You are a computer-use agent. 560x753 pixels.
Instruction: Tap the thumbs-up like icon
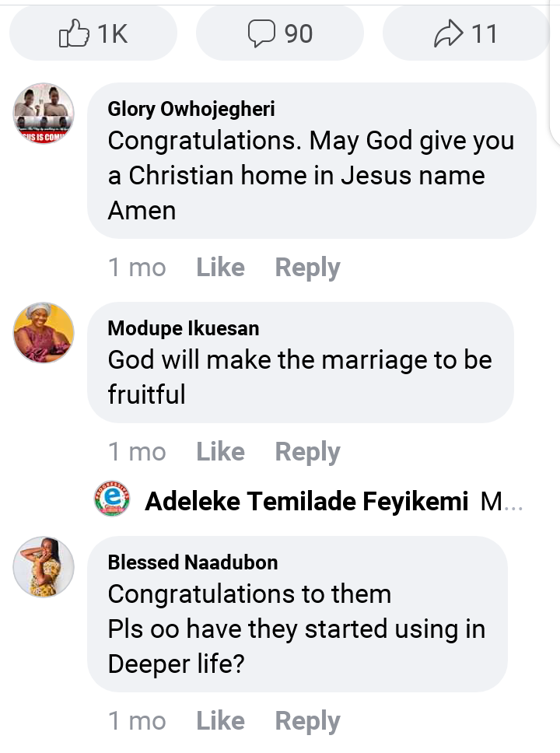[x=75, y=34]
